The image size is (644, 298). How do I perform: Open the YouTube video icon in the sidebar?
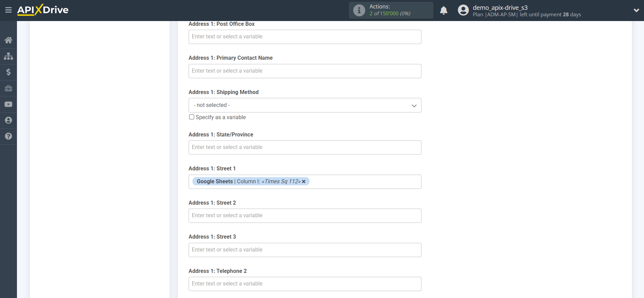8,104
